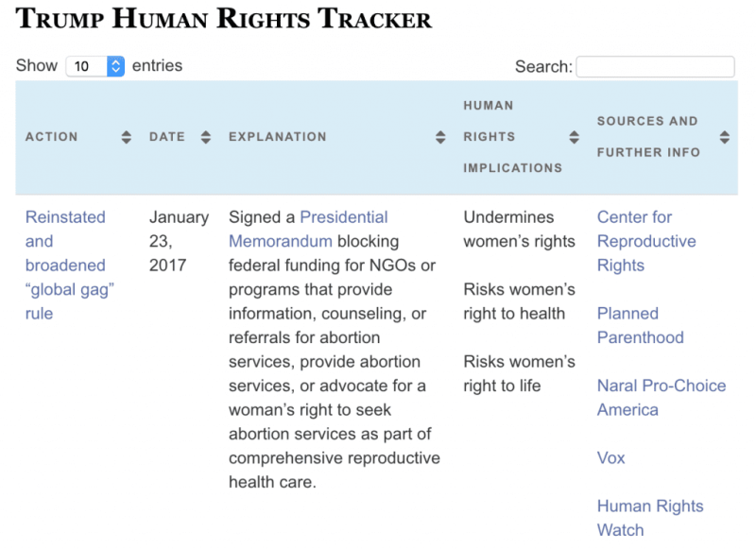Sort table by Action column arrows
The image size is (756, 549).
tap(126, 137)
